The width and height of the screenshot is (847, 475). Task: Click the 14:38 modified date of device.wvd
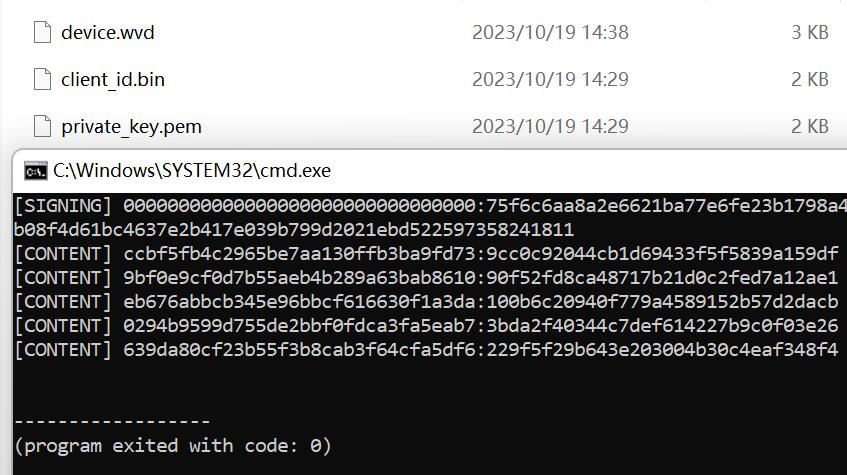[550, 32]
